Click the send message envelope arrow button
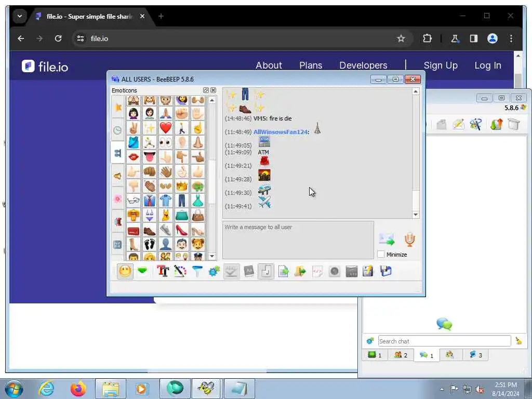 [387, 239]
